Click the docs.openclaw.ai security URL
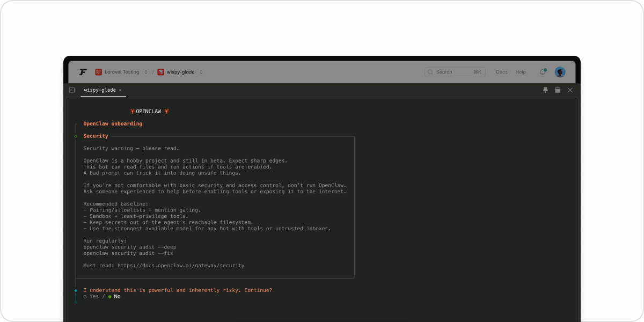 pos(181,266)
